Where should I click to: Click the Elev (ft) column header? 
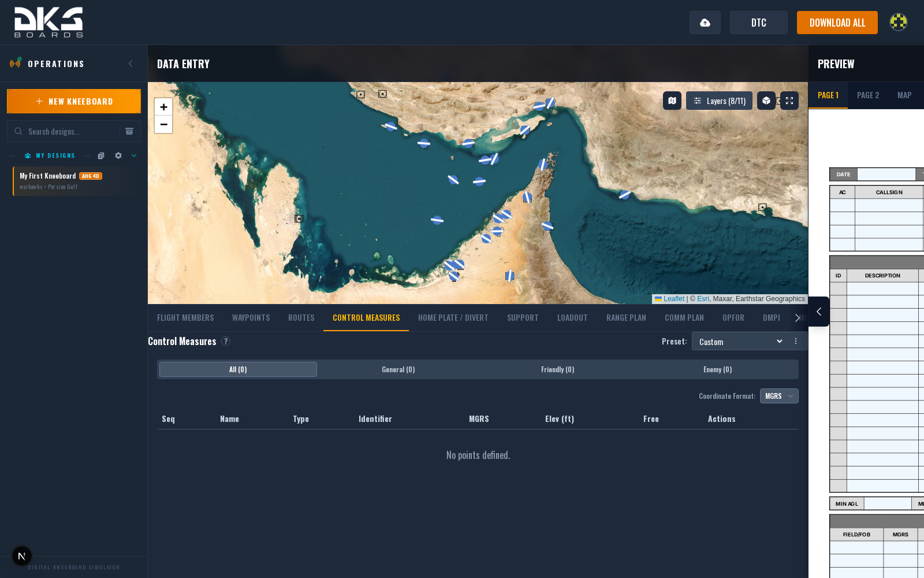[x=560, y=419]
